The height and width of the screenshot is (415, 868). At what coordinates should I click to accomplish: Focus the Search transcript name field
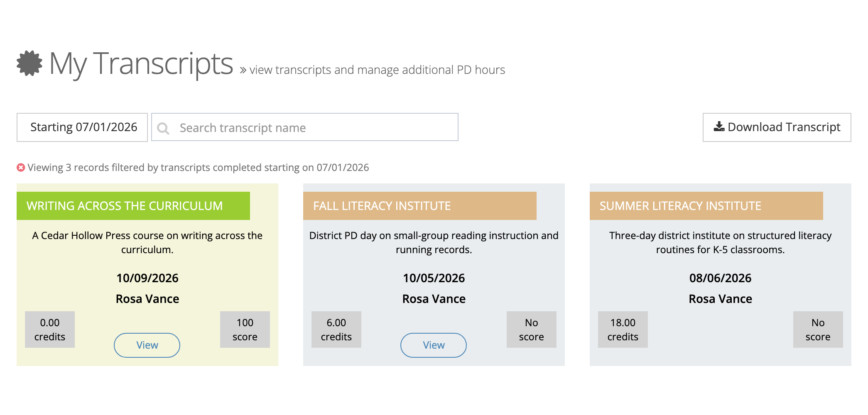305,127
